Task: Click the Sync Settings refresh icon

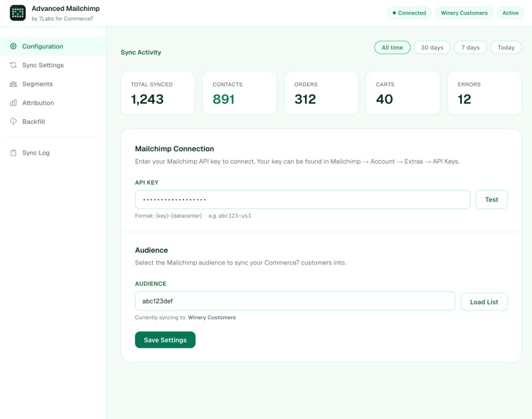Action: 13,65
